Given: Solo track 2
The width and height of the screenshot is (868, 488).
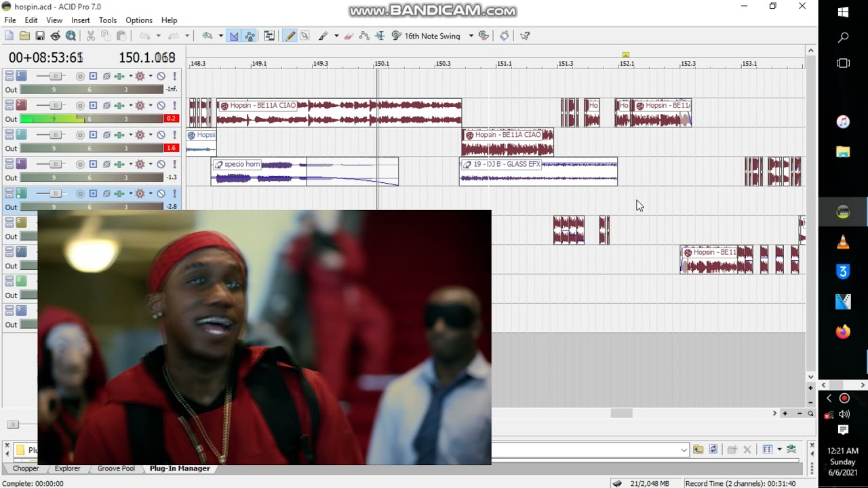Looking at the screenshot, I should tap(174, 106).
